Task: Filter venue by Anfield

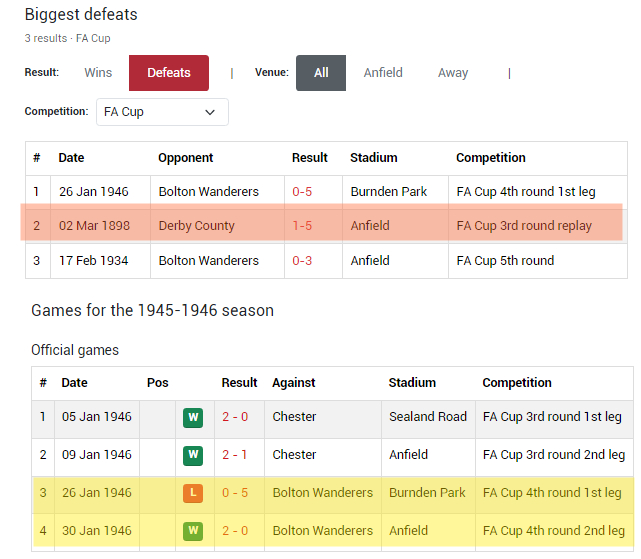Action: point(383,73)
